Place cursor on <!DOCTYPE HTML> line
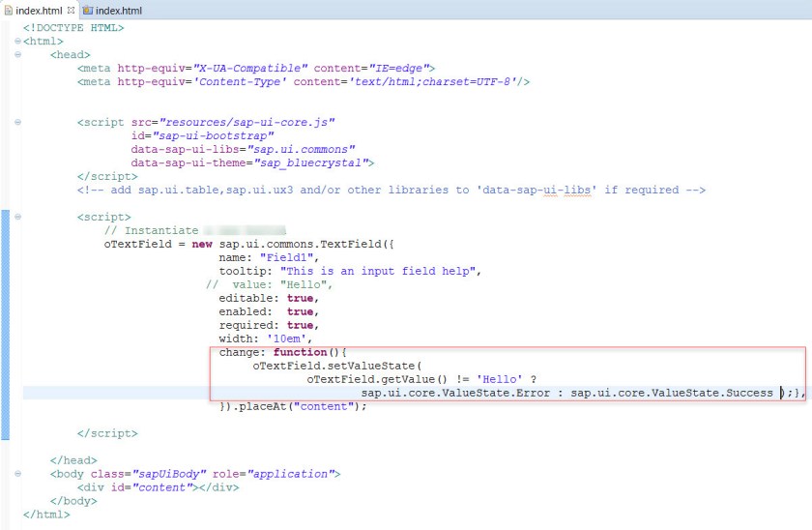 click(73, 27)
